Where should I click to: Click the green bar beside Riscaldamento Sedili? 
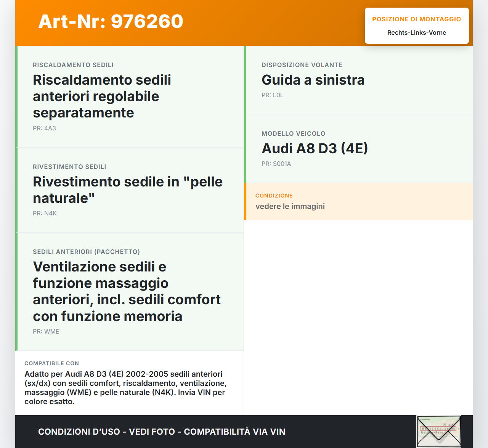click(16, 96)
